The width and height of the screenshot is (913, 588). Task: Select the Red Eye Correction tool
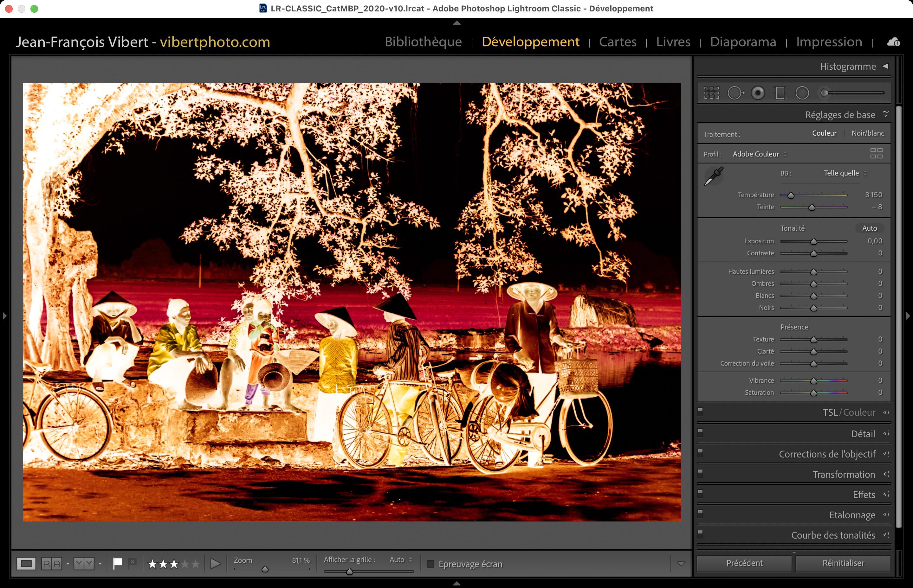pos(758,93)
